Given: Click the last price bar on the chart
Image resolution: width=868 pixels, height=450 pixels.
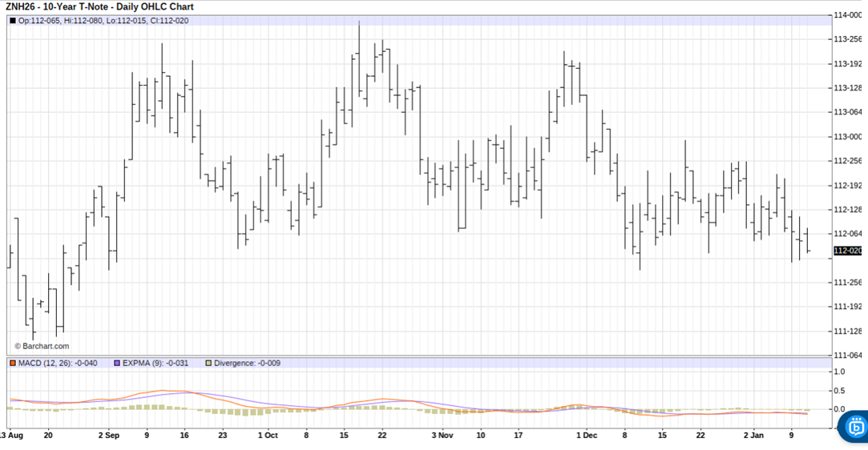Looking at the screenshot, I should click(x=808, y=240).
